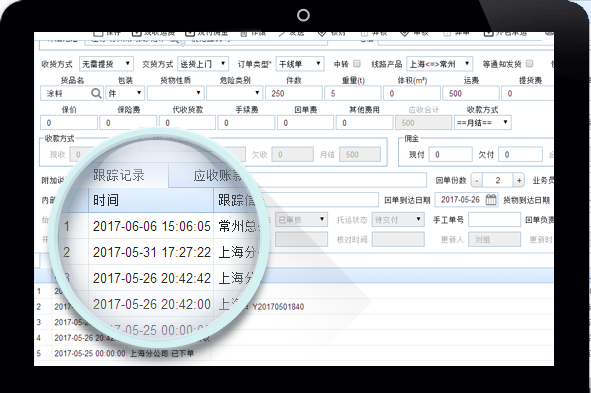Click the 件数 field showing 250
591x393 pixels.
tap(294, 93)
